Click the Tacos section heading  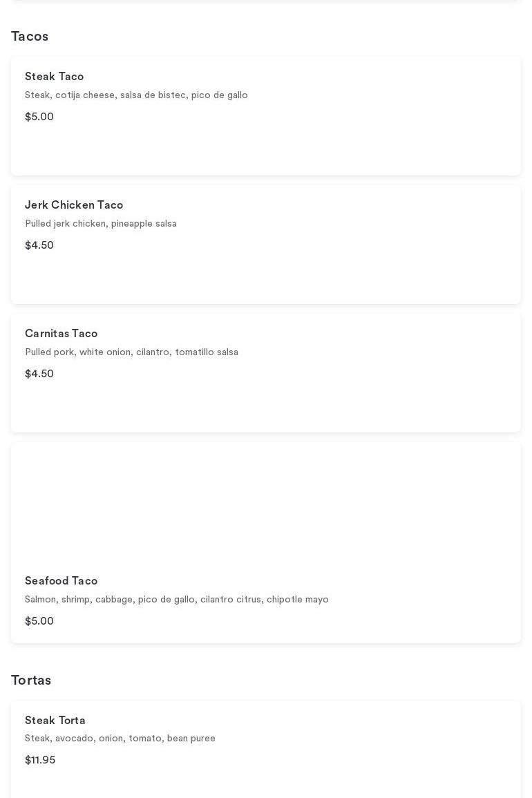tap(30, 37)
